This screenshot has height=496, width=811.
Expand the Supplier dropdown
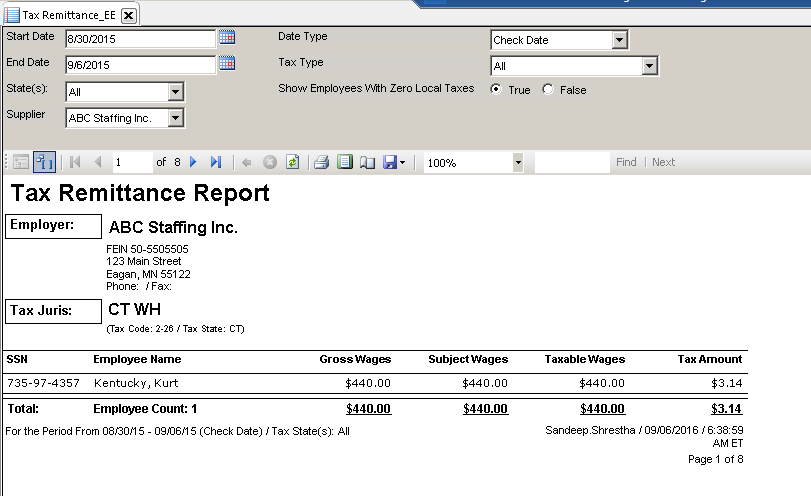pyautogui.click(x=175, y=118)
